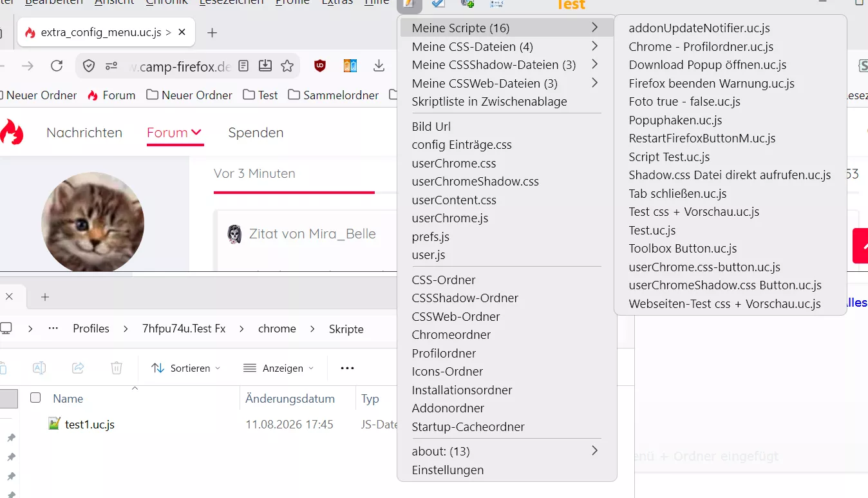Click the This PC monitor icon in breadcrumb
This screenshot has height=498, width=868.
pyautogui.click(x=6, y=329)
